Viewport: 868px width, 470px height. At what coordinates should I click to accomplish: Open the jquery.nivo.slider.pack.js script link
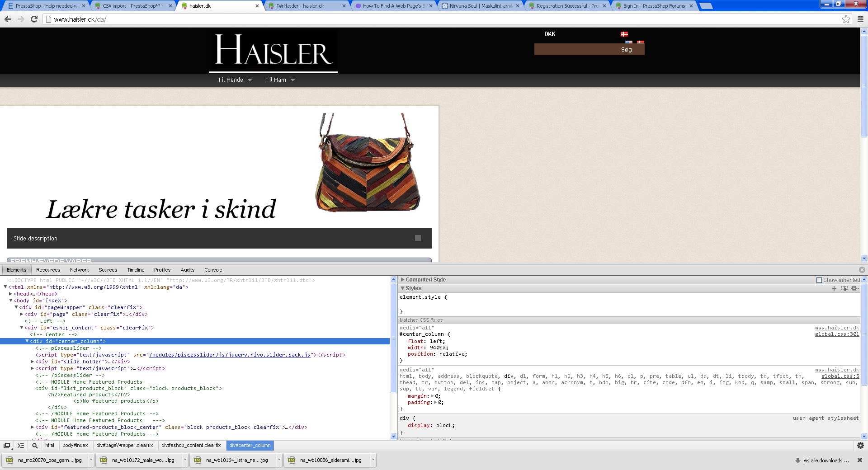(x=230, y=355)
